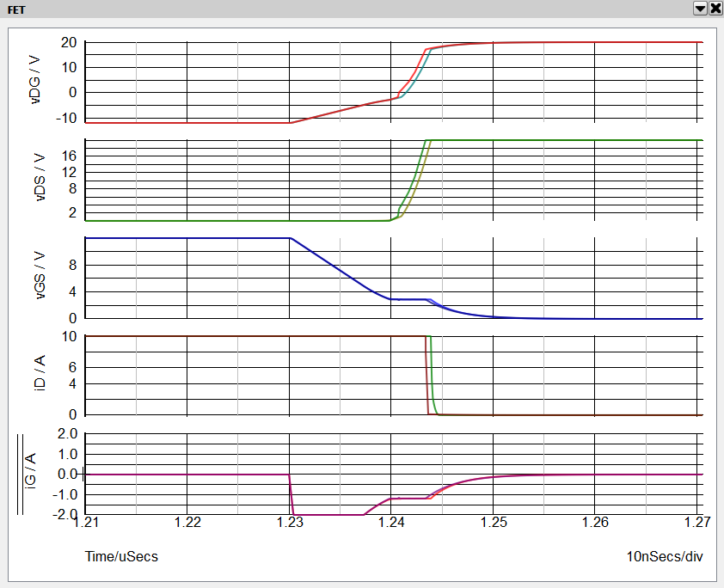Select the vDS / V axis label
This screenshot has height=588, width=724.
click(x=38, y=179)
